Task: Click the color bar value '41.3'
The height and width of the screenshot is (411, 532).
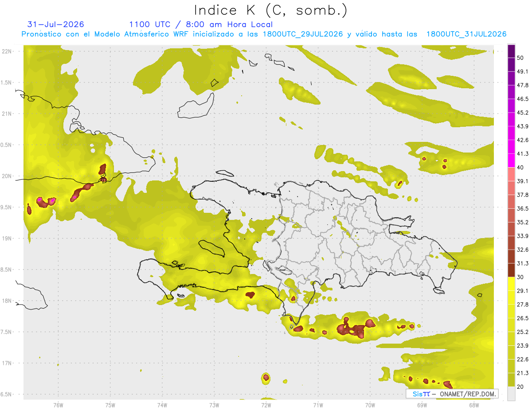Action: tap(522, 154)
